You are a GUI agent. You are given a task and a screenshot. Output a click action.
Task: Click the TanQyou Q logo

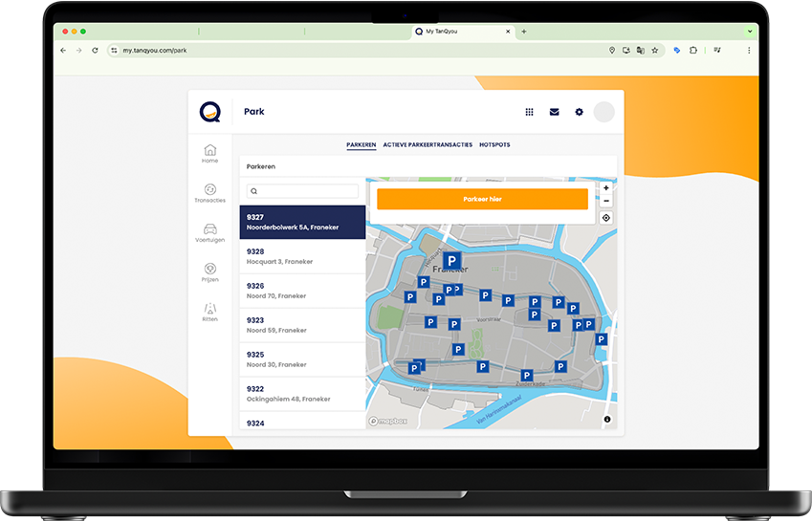click(210, 112)
